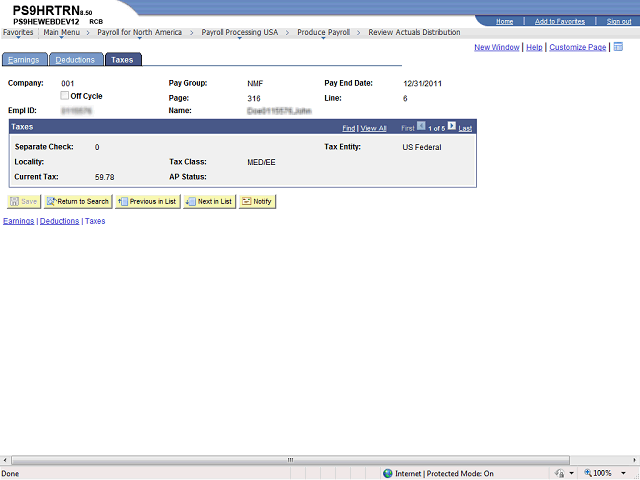This screenshot has width=640, height=480.
Task: Open the security icon dropdown arrow in status bar
Action: [x=571, y=473]
